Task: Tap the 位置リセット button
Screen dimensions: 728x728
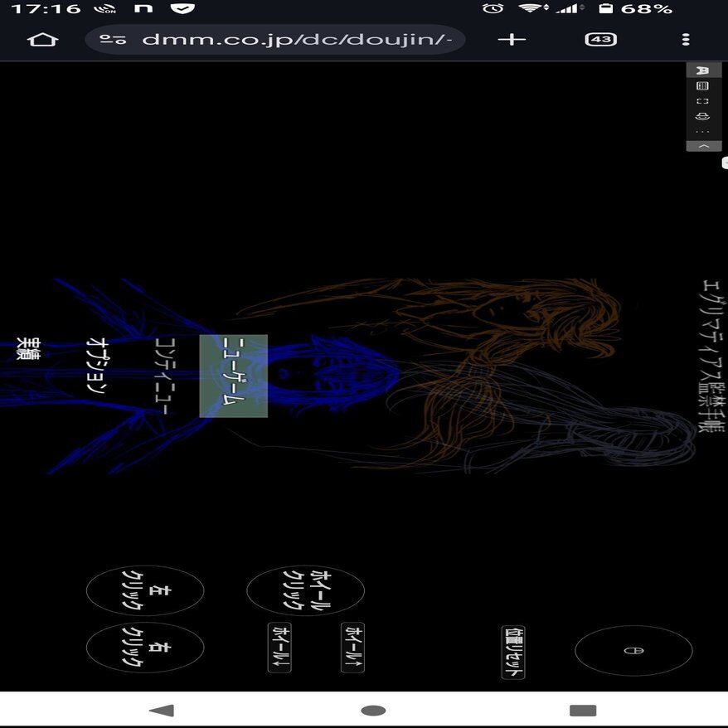Action: tap(513, 652)
